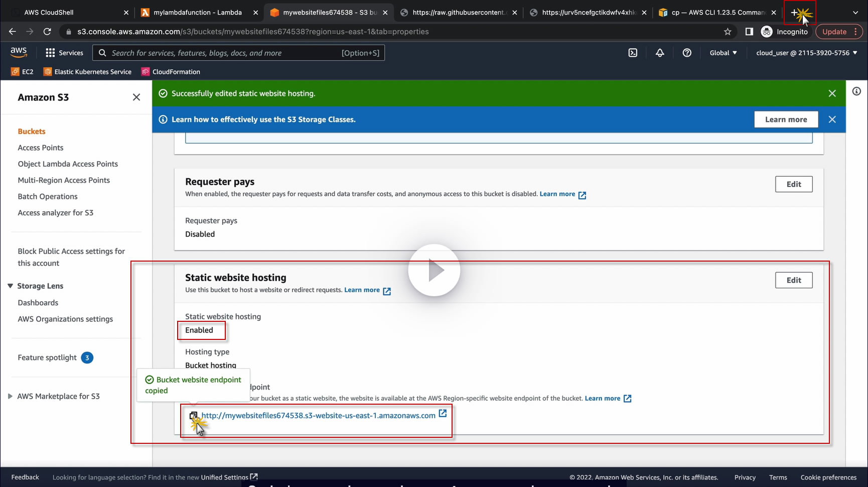Screen dimensions: 868x487
Task: Open a new browser tab
Action: tap(794, 13)
